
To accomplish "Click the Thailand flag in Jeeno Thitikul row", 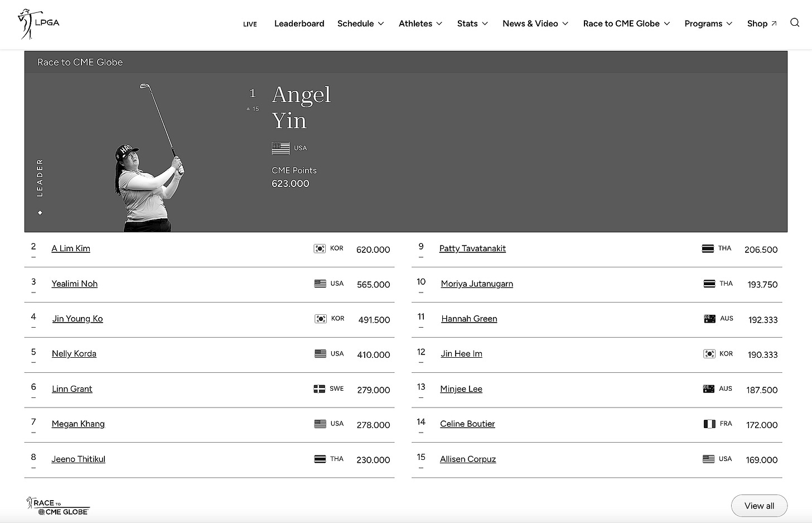I will (320, 459).
